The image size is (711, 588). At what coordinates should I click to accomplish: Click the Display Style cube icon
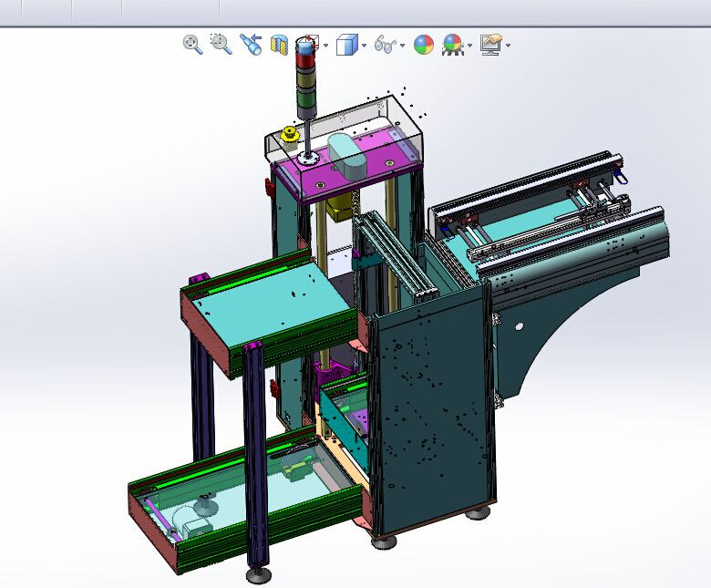coord(347,45)
